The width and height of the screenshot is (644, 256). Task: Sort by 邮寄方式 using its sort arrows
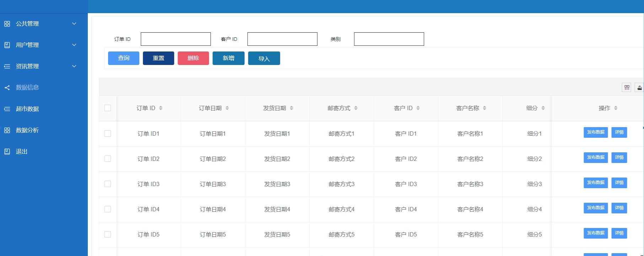coord(356,108)
